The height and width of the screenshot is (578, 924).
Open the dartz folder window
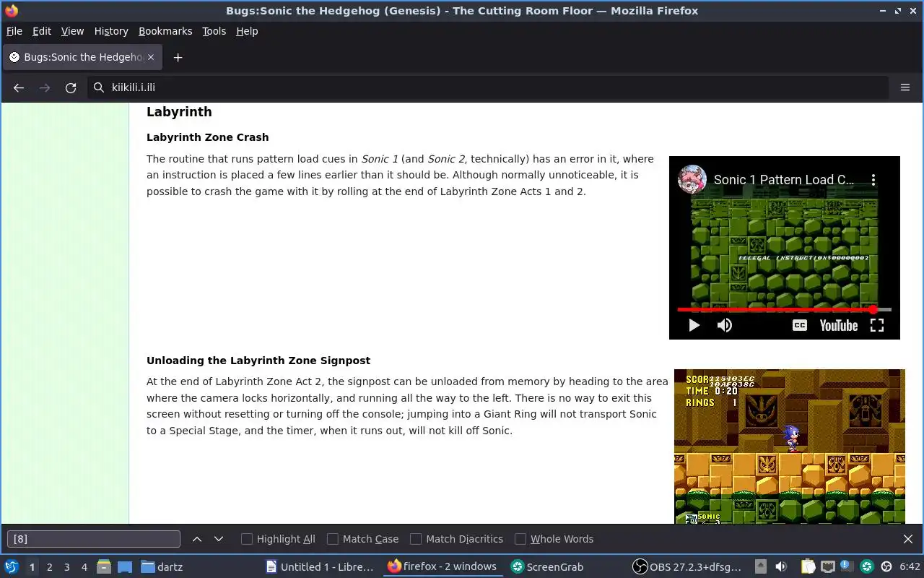tap(162, 566)
